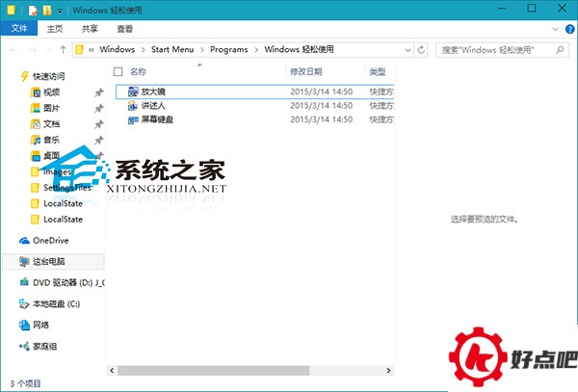Open OneDrive in the navigation pane
The height and width of the screenshot is (392, 578).
[50, 240]
